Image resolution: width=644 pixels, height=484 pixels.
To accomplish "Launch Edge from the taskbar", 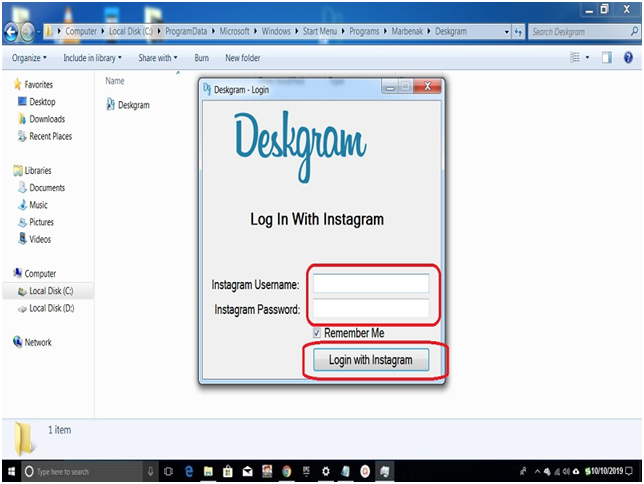I will (x=189, y=471).
